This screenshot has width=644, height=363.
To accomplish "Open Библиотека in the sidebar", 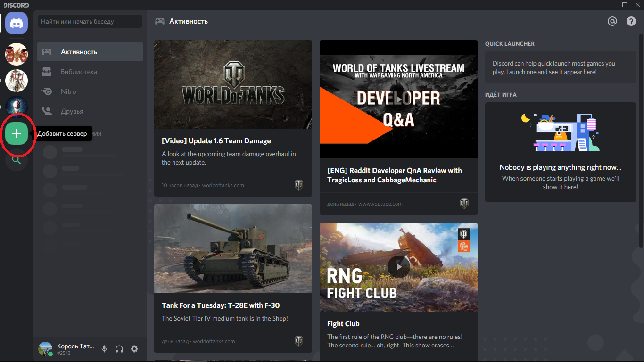I will click(x=90, y=72).
